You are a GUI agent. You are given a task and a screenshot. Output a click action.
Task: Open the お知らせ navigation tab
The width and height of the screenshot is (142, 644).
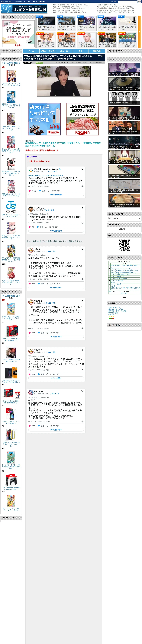pos(97,51)
